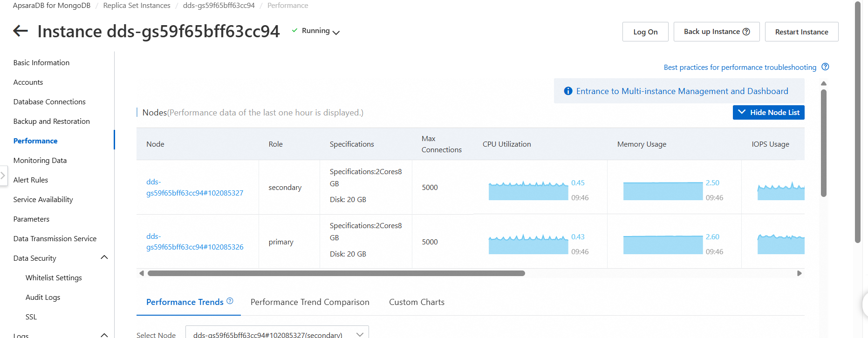Click primary node Memory Usage chart
The height and width of the screenshot is (338, 868).
click(663, 245)
